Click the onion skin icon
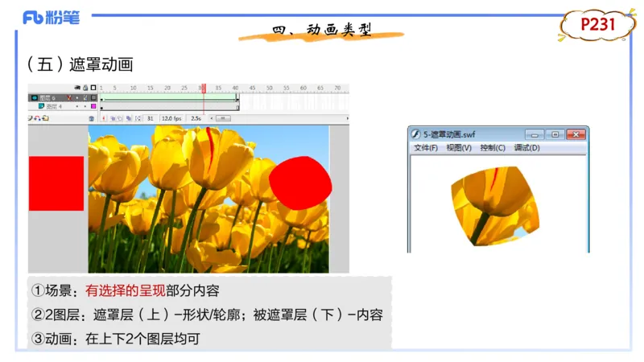This screenshot has width=644, height=362. click(x=113, y=118)
